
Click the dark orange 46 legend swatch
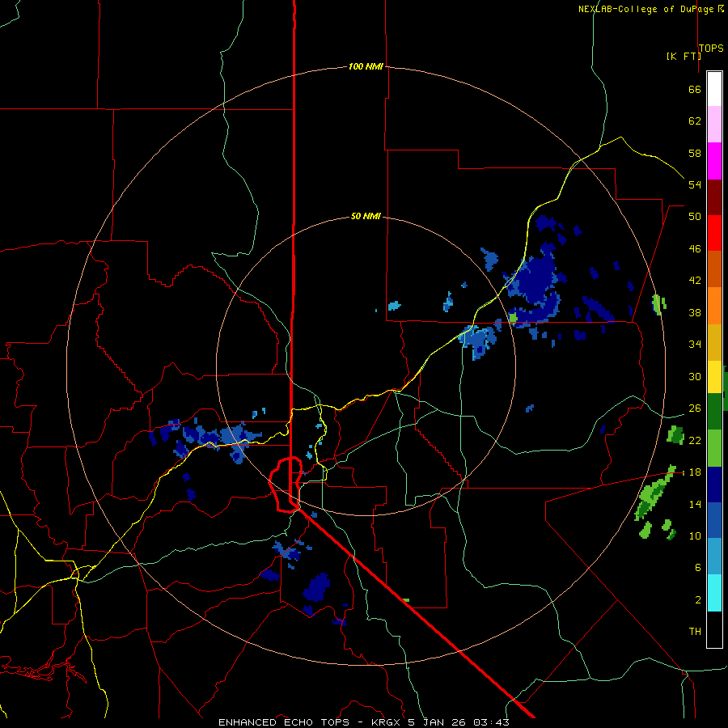click(x=714, y=269)
